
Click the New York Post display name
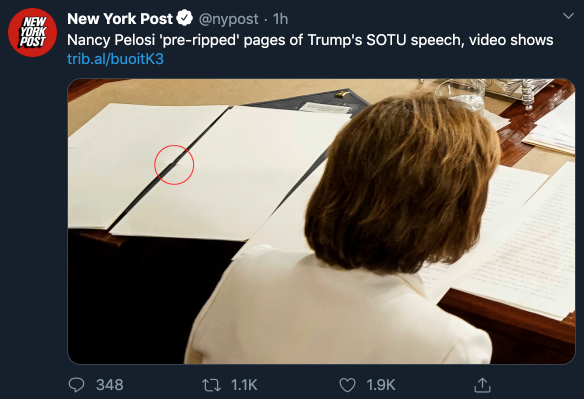[120, 19]
